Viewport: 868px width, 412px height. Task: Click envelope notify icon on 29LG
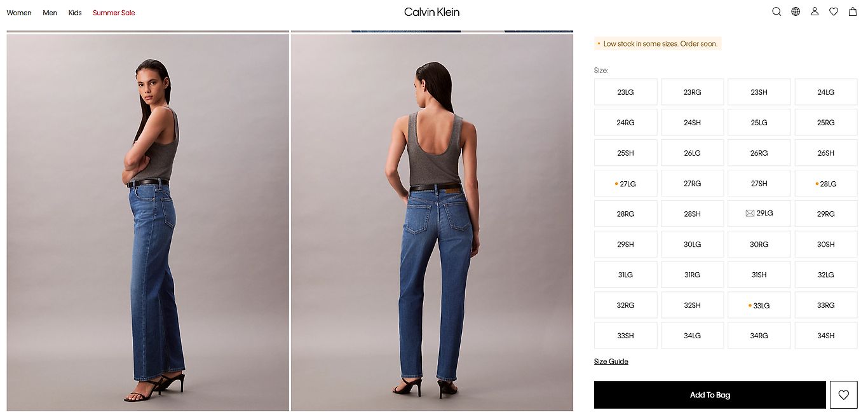(750, 214)
